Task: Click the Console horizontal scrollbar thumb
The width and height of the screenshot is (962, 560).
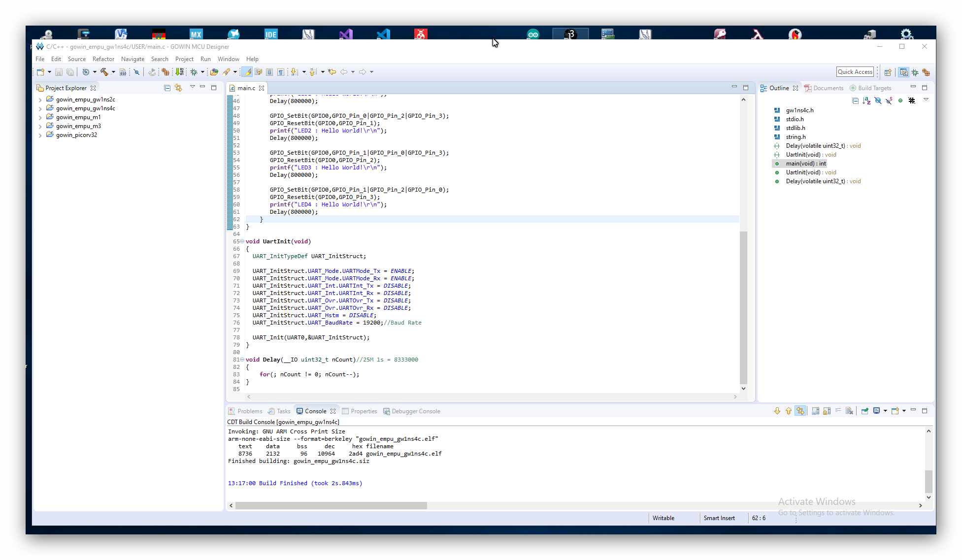Action: click(331, 505)
